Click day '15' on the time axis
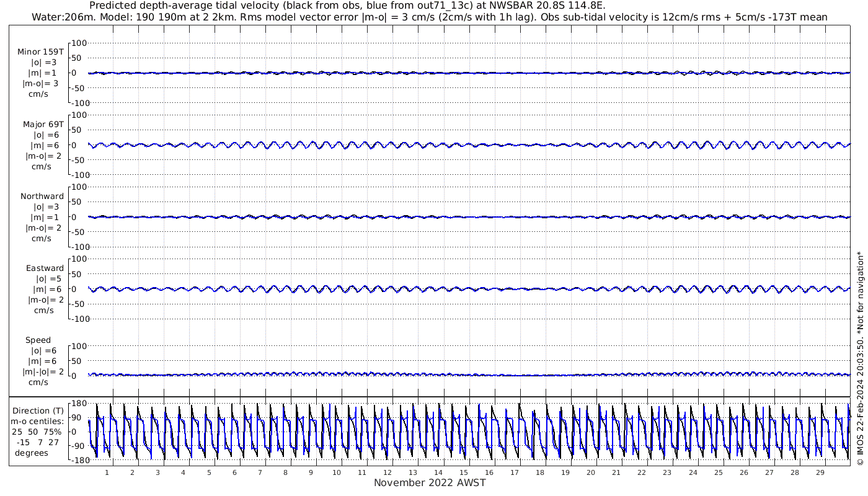The width and height of the screenshot is (868, 496). (464, 472)
